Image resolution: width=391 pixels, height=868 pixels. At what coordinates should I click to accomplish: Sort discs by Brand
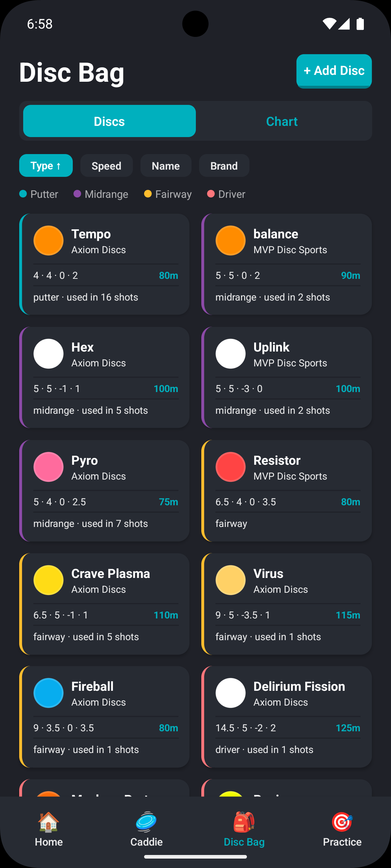pos(224,166)
